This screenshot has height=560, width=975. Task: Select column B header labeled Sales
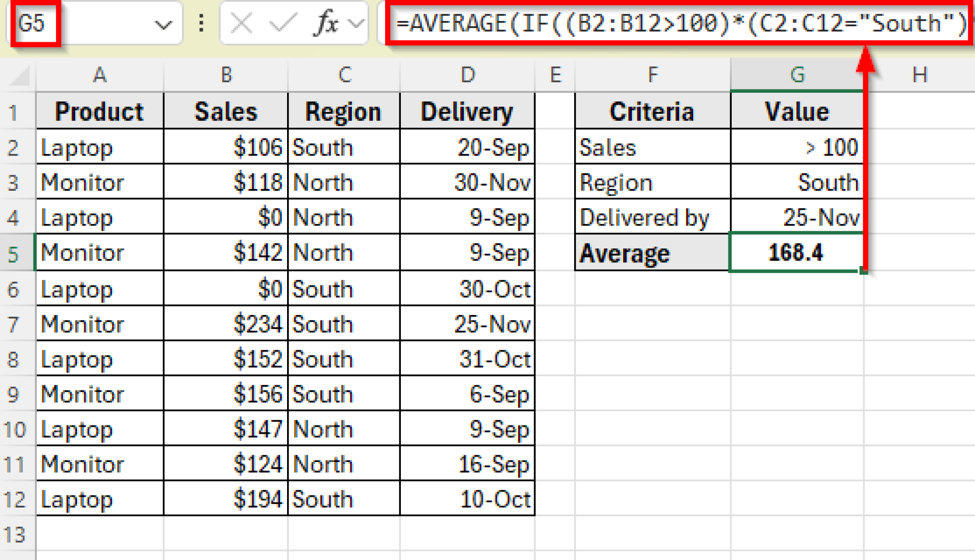[x=226, y=75]
